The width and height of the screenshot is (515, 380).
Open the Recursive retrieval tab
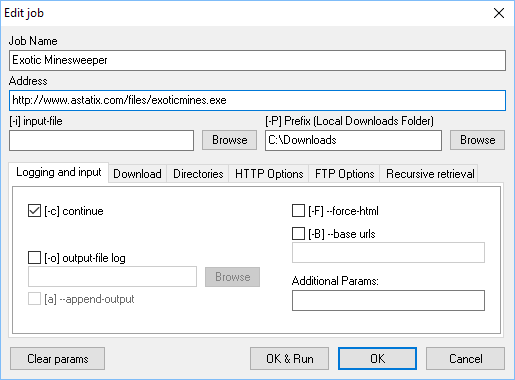click(x=430, y=174)
